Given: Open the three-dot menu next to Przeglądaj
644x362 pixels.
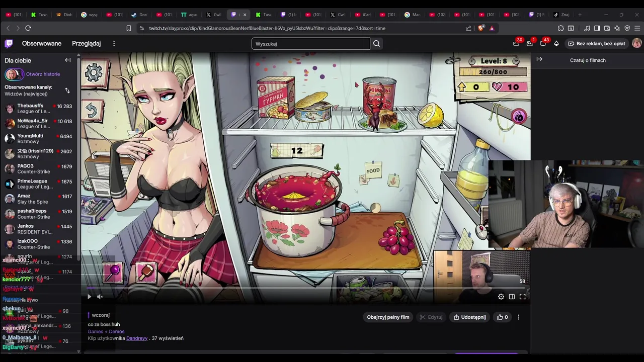Looking at the screenshot, I should pyautogui.click(x=114, y=44).
